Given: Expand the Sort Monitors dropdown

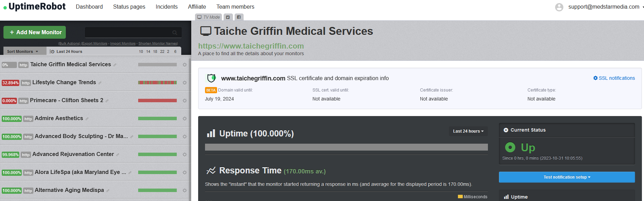Looking at the screenshot, I should tap(23, 51).
